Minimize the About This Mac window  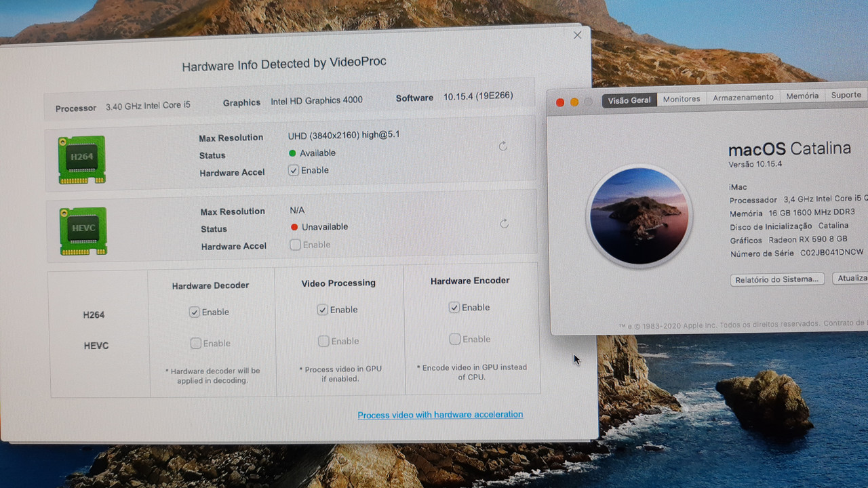click(574, 102)
